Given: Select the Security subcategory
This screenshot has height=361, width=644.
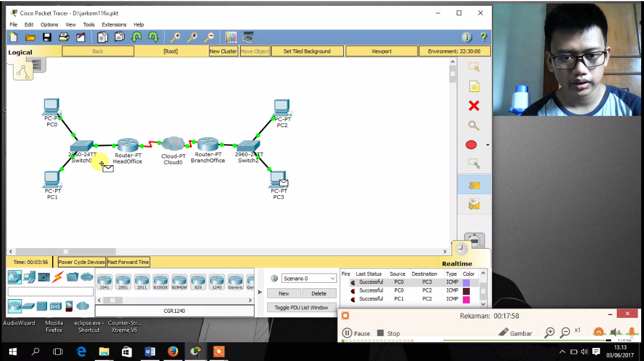Looking at the screenshot, I should 69,306.
